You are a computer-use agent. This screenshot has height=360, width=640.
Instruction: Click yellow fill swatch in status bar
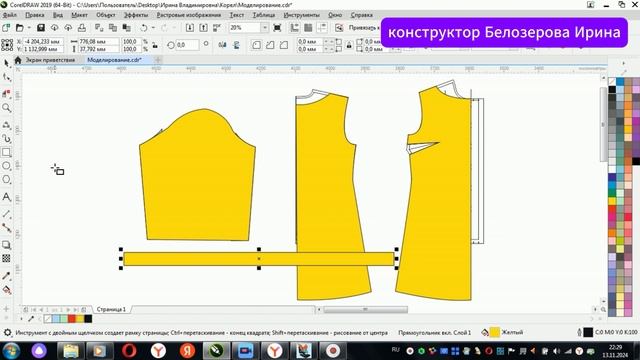click(x=494, y=333)
